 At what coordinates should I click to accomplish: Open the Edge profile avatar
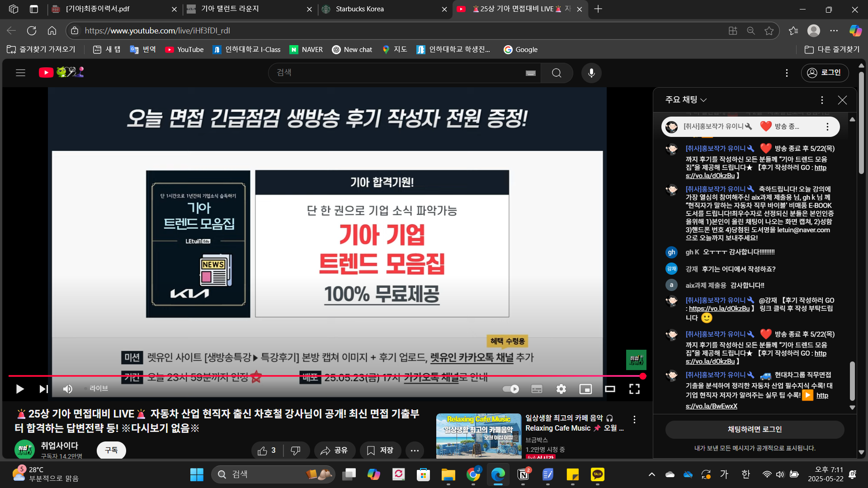click(x=814, y=31)
